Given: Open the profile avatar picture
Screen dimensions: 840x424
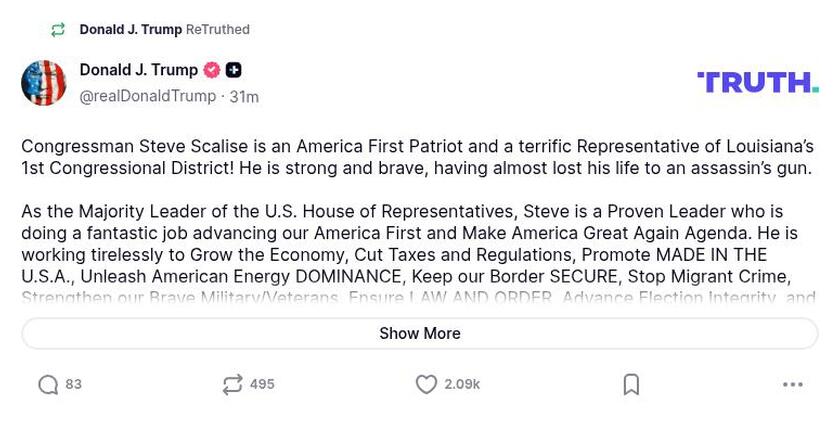Looking at the screenshot, I should (44, 83).
